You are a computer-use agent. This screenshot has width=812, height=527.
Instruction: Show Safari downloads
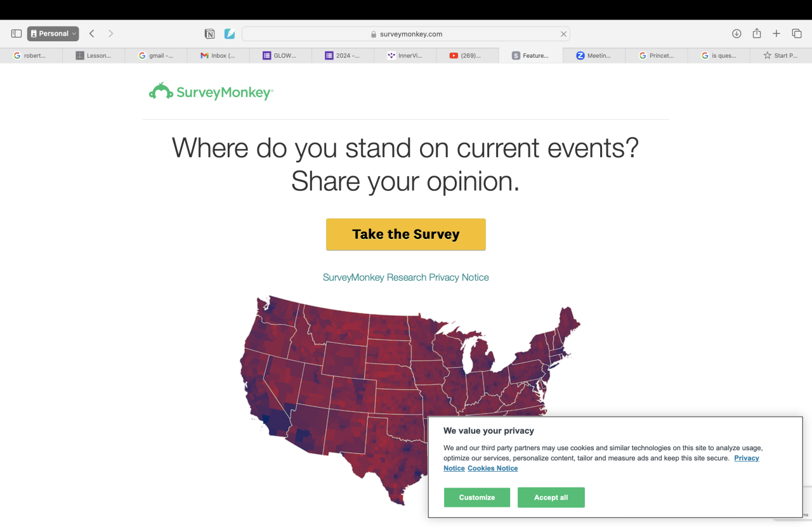[737, 34]
